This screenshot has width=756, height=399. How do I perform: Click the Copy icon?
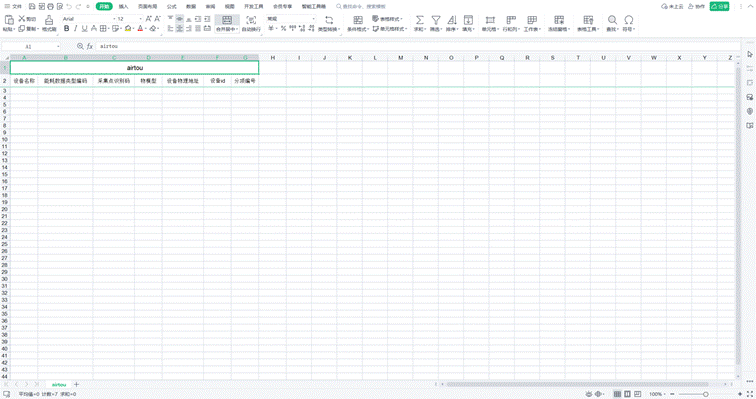tap(22, 29)
